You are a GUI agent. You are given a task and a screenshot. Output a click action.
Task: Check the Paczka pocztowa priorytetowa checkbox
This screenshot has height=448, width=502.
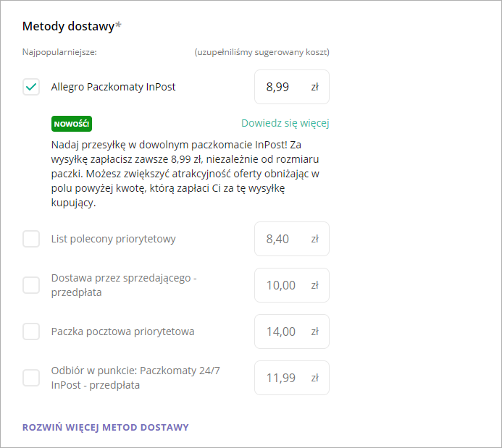click(x=31, y=331)
